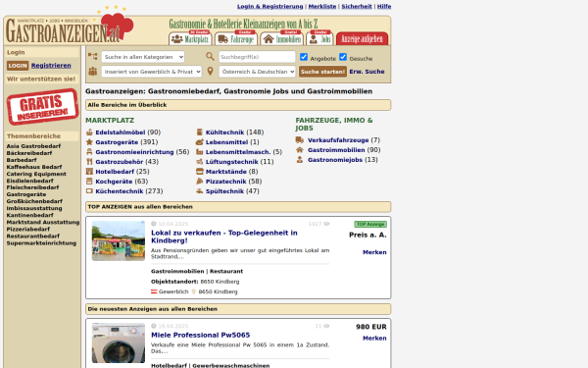Open the 'Suche in allen Kategorien' dropdown
Image resolution: width=588 pixels, height=368 pixels.
coord(143,57)
